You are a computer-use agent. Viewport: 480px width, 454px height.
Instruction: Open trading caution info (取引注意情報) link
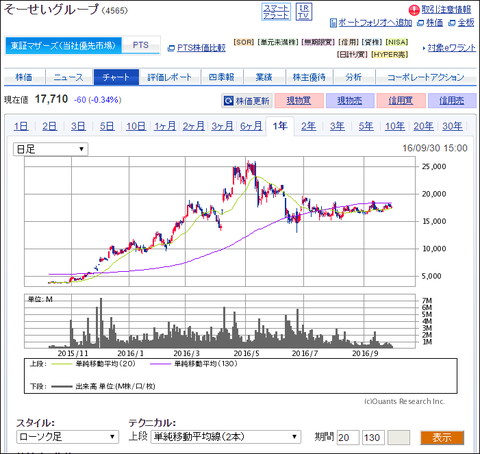tap(446, 10)
